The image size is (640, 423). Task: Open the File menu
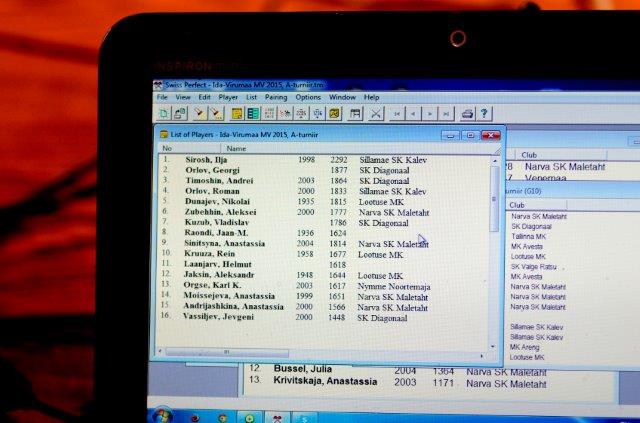(162, 98)
